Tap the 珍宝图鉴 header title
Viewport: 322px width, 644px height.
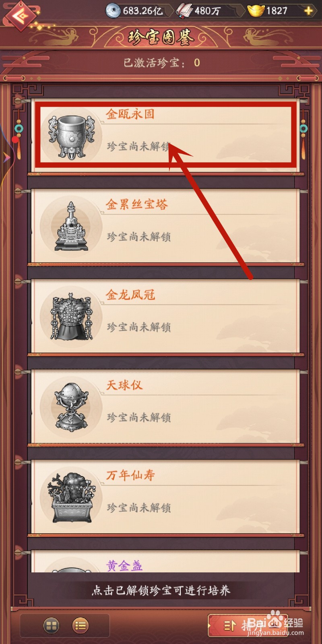click(x=161, y=37)
